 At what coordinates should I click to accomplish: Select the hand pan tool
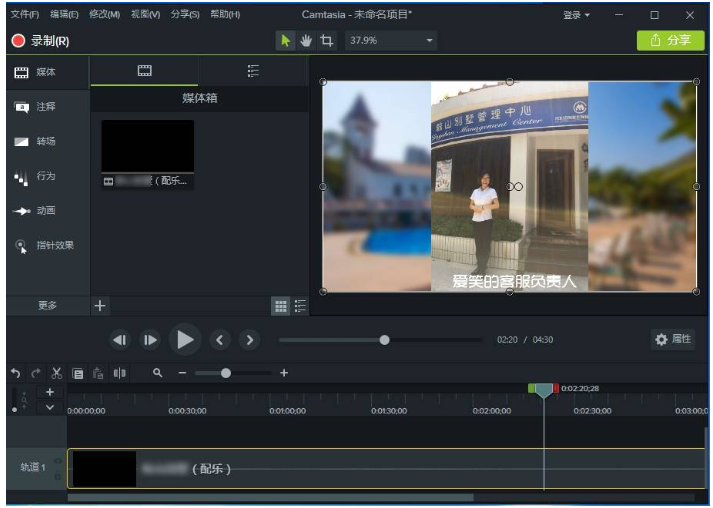(306, 41)
